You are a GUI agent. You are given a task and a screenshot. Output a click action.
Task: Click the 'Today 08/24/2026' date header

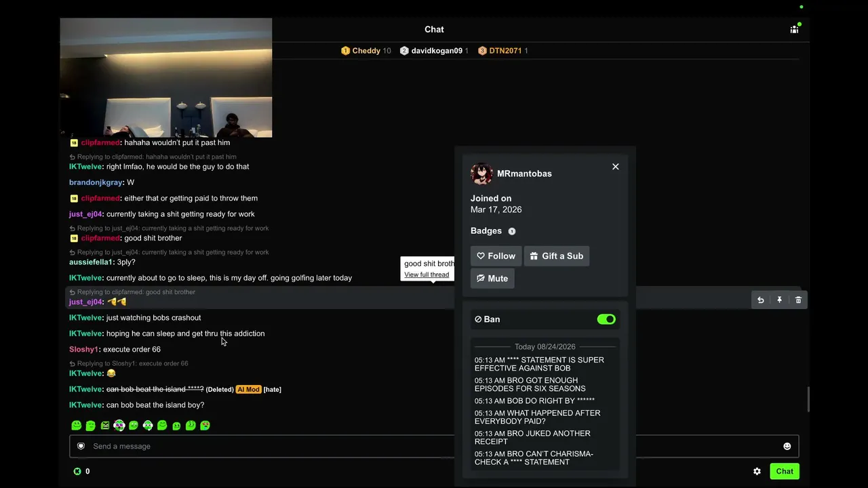tap(545, 347)
